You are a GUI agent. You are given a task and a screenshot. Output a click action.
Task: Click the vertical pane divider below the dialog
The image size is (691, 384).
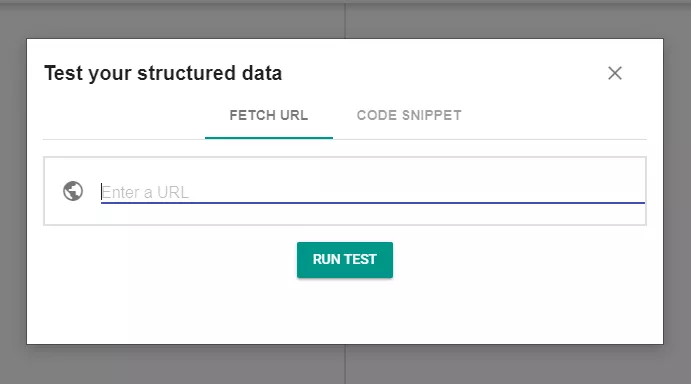[345, 365]
